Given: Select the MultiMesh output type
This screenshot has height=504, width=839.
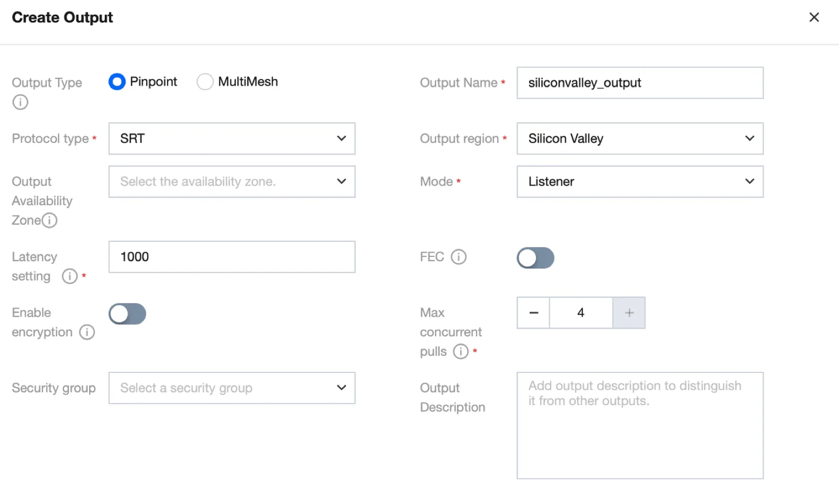Looking at the screenshot, I should [205, 82].
